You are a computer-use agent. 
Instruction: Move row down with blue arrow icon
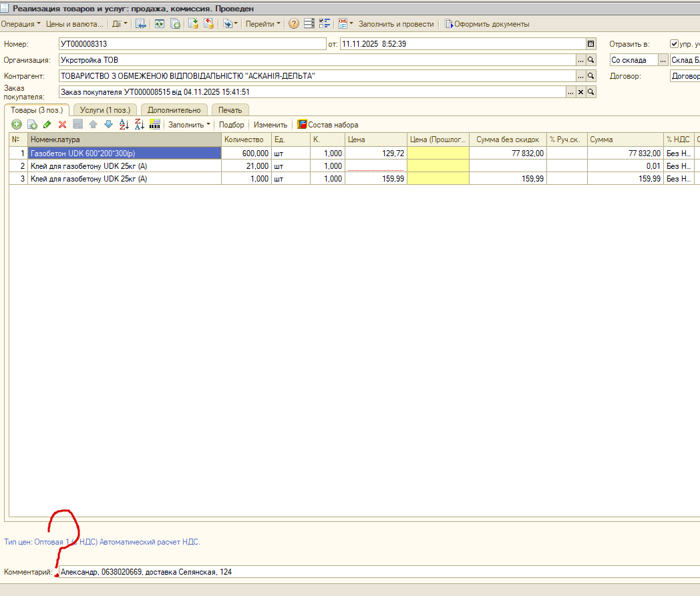tap(108, 125)
